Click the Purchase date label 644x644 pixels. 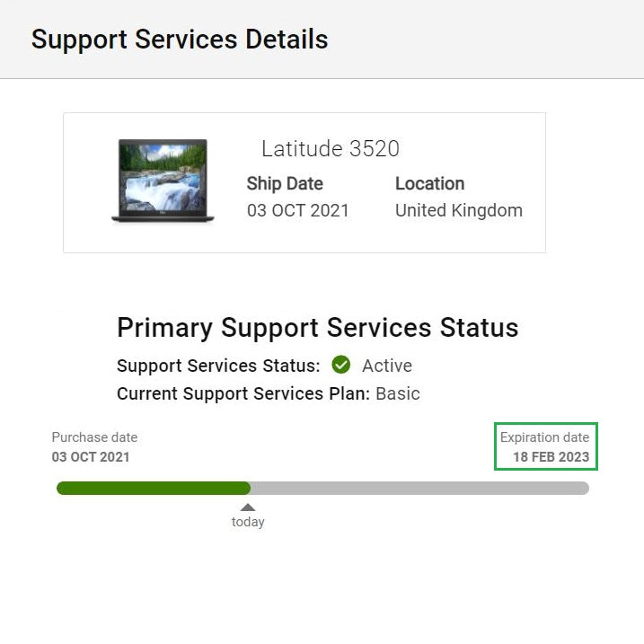94,437
